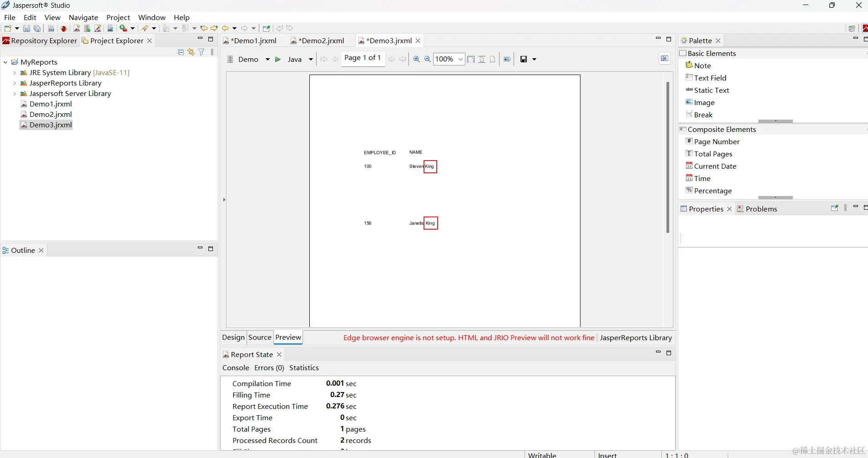Collapse the MyReports project tree
This screenshot has height=458, width=868.
click(5, 62)
